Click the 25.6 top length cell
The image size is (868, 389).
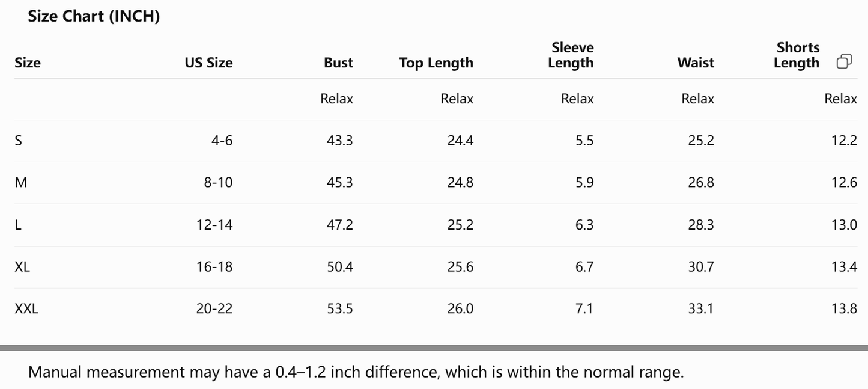pos(460,267)
